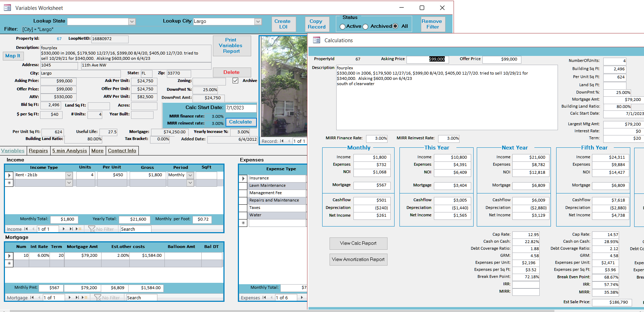Viewport: 644px width, 312px height.
Task: Open the Contact Info tab
Action: [122, 151]
